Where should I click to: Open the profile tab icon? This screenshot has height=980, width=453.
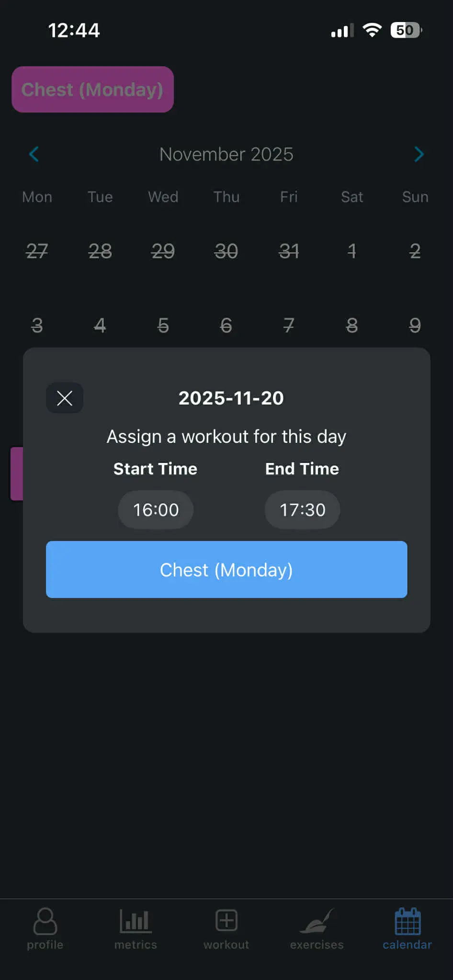click(45, 921)
